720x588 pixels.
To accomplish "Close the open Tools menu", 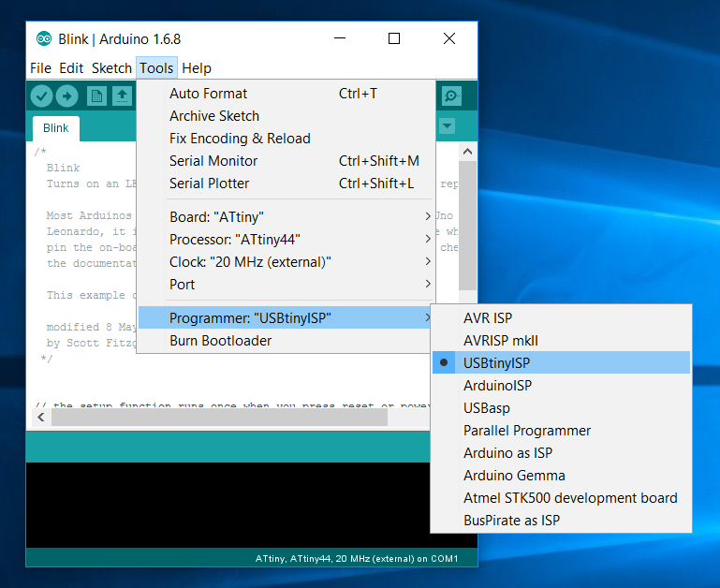I will [156, 68].
